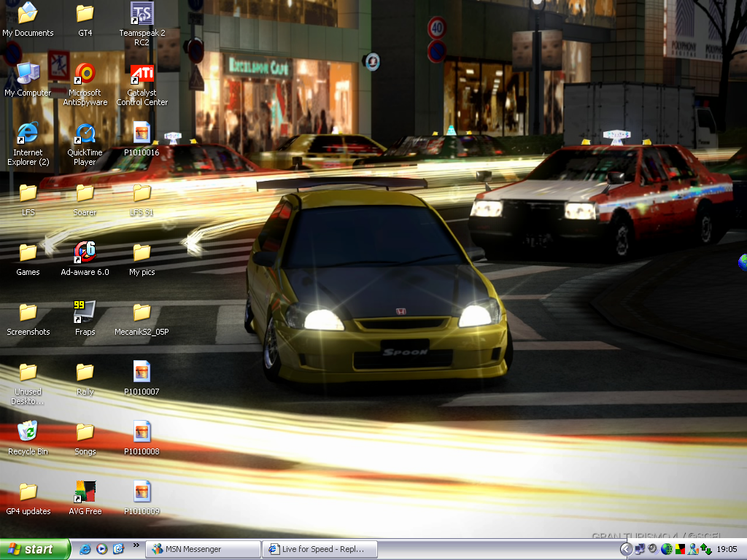Open My Computer desktop icon
The image size is (747, 560).
click(x=28, y=79)
